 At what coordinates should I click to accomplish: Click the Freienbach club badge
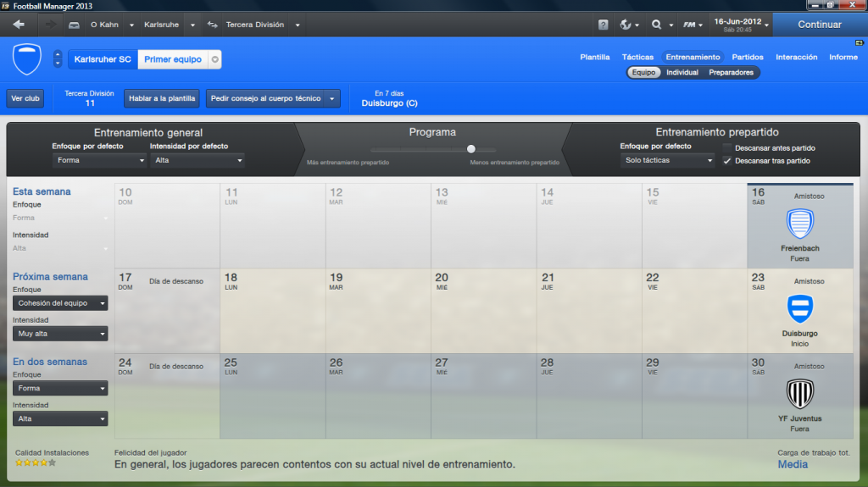800,224
